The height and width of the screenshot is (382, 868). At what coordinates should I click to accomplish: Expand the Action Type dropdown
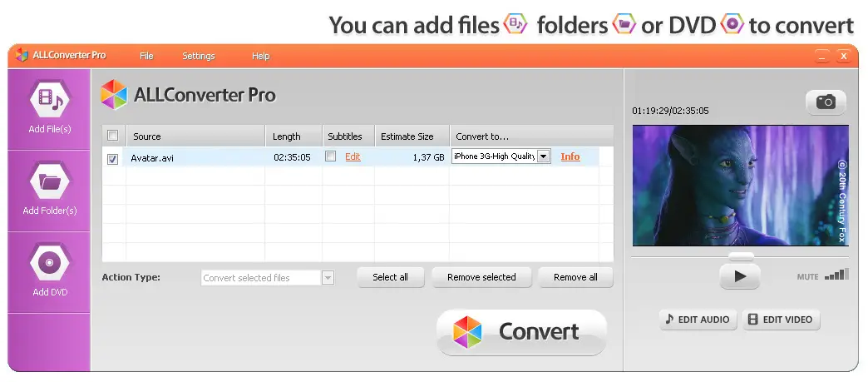328,278
